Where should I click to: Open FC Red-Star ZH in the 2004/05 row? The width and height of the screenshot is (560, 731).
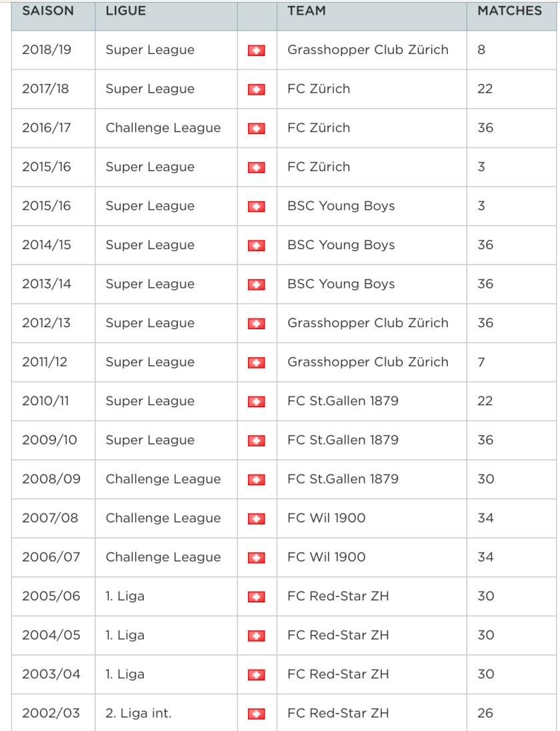pyautogui.click(x=338, y=635)
